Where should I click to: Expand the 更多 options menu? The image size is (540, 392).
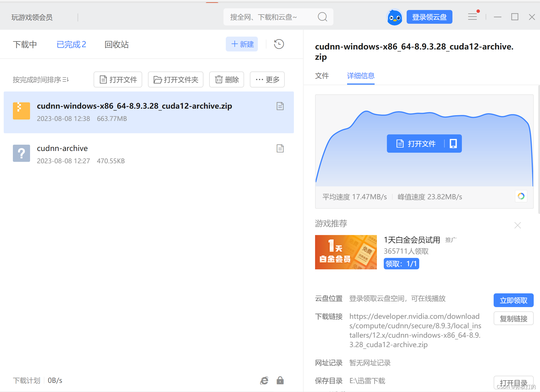(x=267, y=79)
